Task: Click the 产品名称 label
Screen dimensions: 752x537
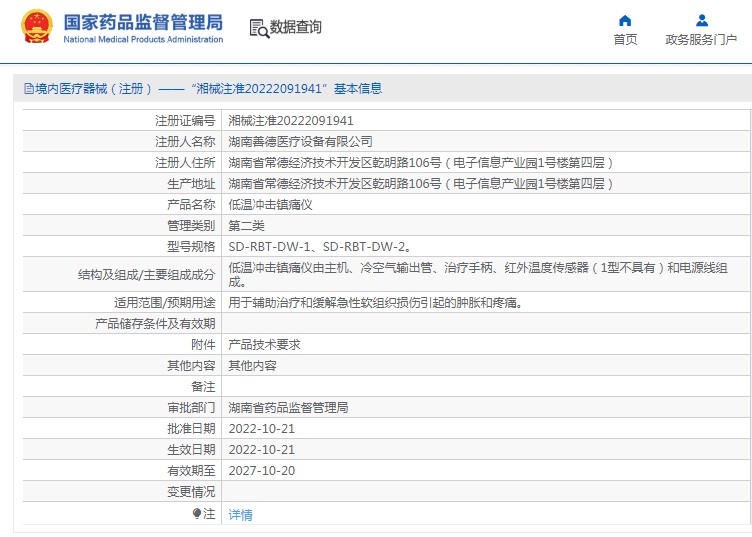Action: pos(191,205)
